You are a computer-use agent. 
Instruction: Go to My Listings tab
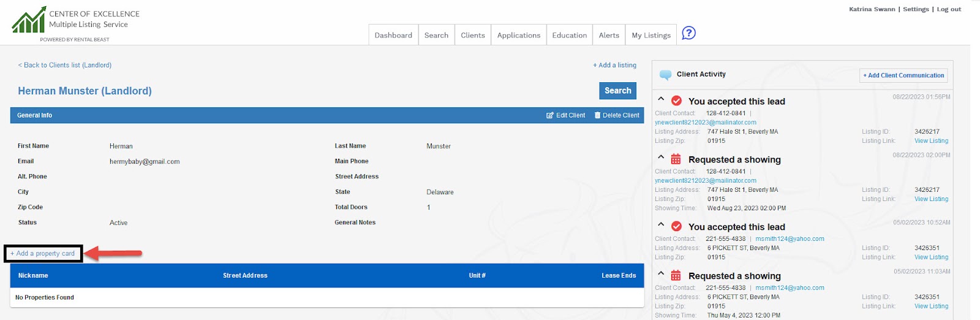coord(651,35)
